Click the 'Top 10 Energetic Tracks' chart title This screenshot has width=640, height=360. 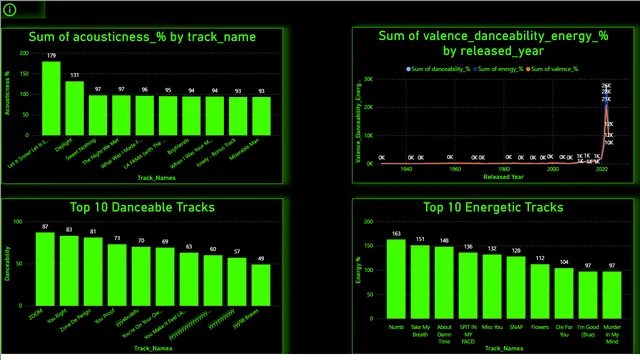(x=493, y=207)
